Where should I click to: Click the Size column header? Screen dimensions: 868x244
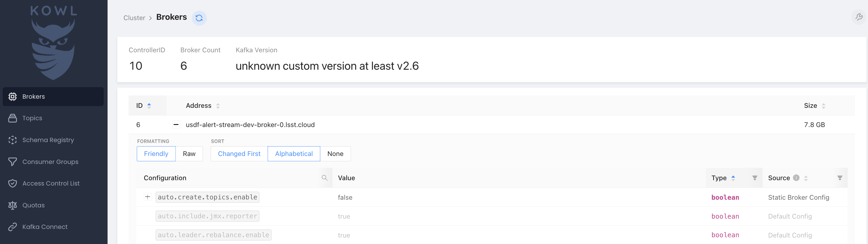810,106
